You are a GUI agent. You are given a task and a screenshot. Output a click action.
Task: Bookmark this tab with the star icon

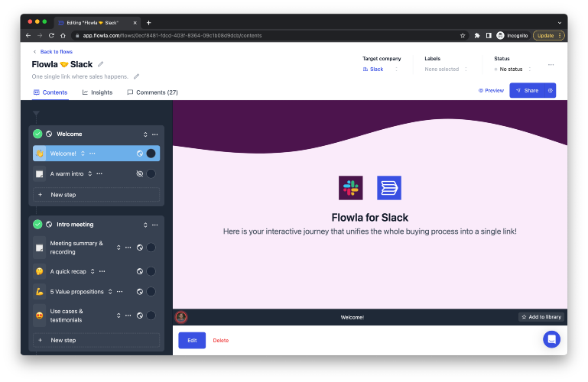click(x=463, y=36)
